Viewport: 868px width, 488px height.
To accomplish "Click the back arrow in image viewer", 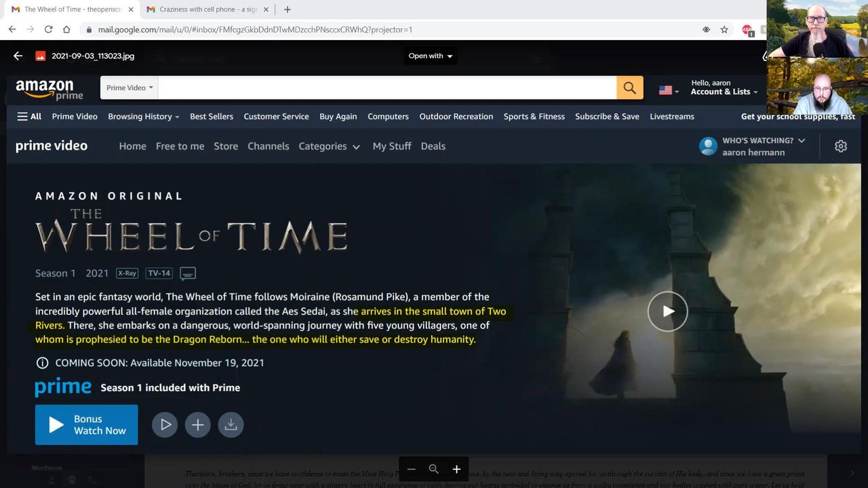I will 18,56.
